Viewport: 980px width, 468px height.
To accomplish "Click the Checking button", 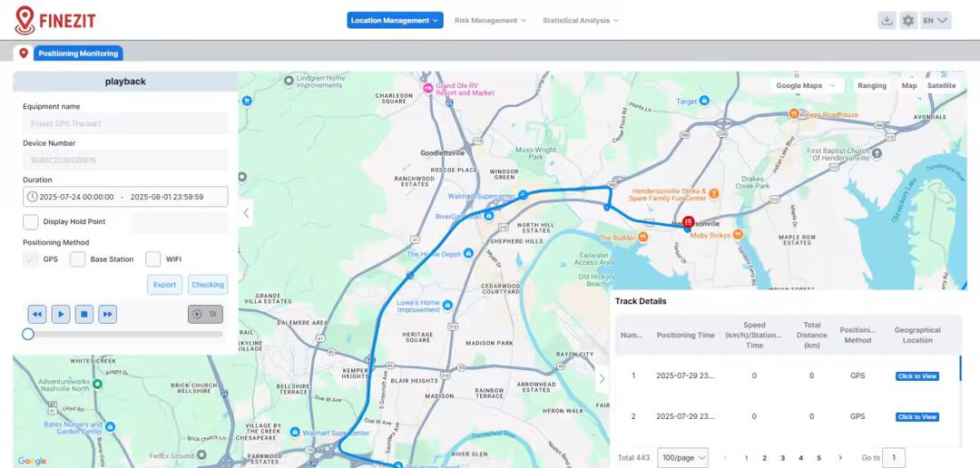I will point(208,284).
